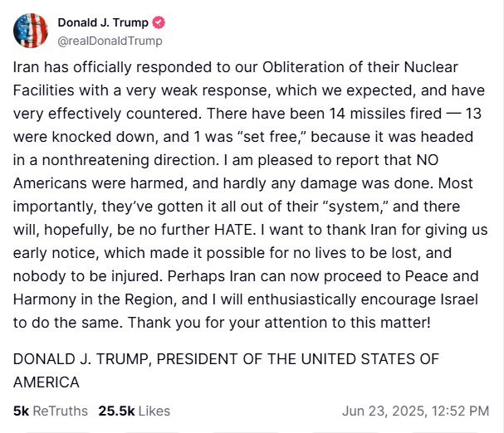Open the Jun 23, 2025 timestamp link

(x=416, y=411)
